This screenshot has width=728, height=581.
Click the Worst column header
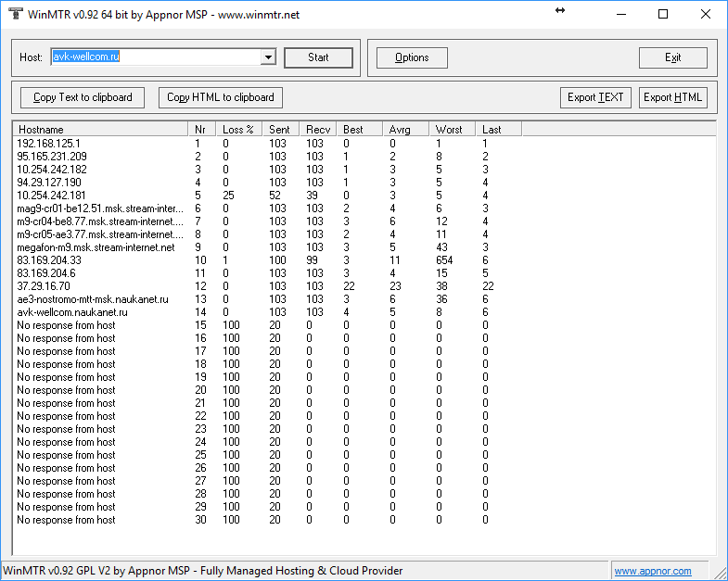point(453,130)
